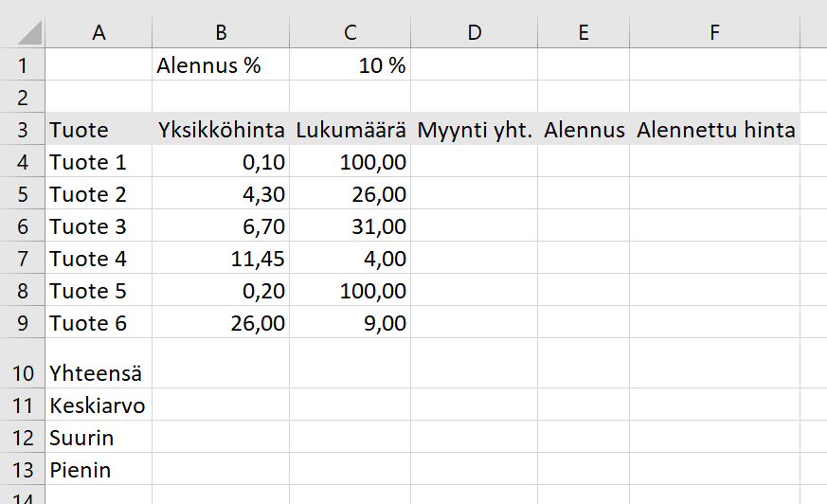The height and width of the screenshot is (504, 827).
Task: Select the Alennettu hinta header cell
Action: point(714,129)
